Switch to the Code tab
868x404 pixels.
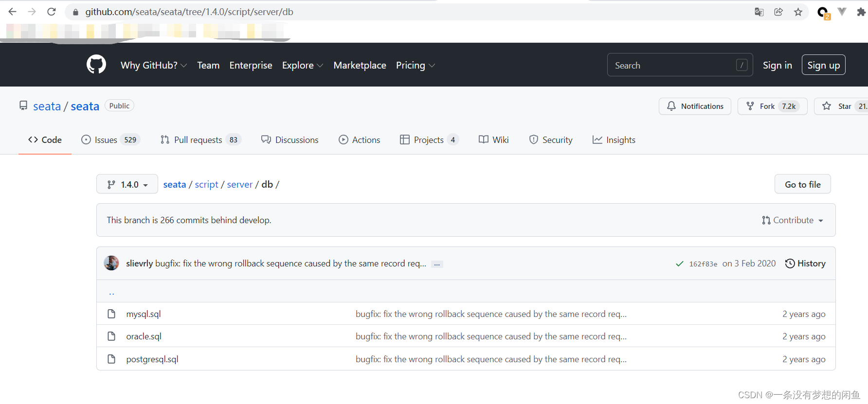click(x=45, y=140)
